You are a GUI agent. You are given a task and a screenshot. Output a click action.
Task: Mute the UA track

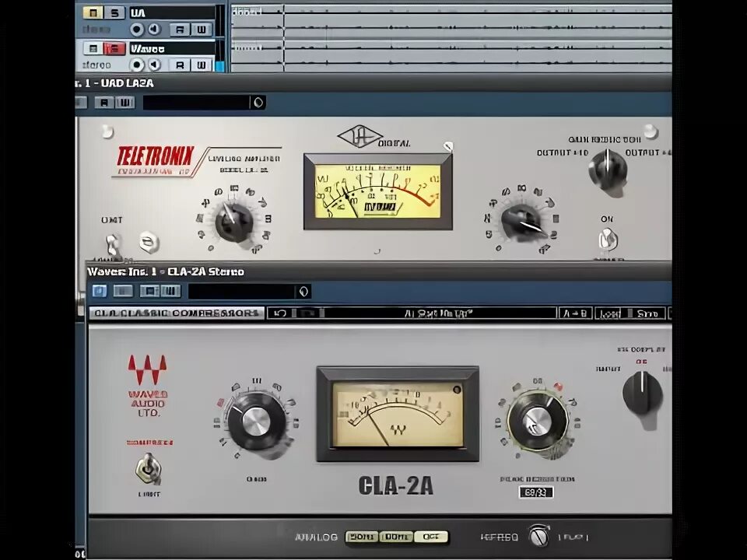[92, 13]
